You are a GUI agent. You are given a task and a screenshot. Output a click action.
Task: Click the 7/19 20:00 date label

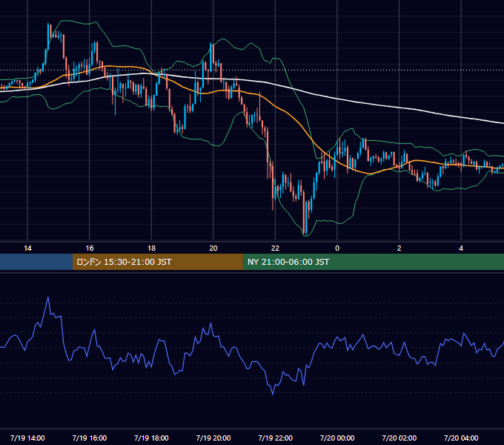[213, 438]
